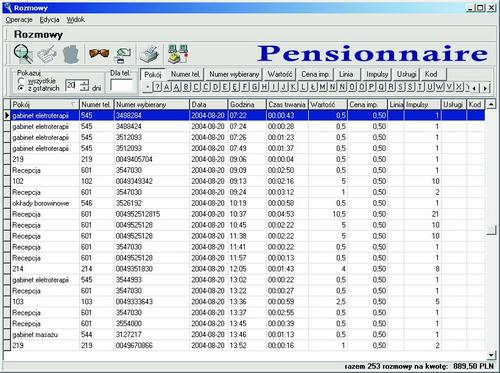500x373 pixels.
Task: Click the 'Czas trwania' column header
Action: click(287, 105)
